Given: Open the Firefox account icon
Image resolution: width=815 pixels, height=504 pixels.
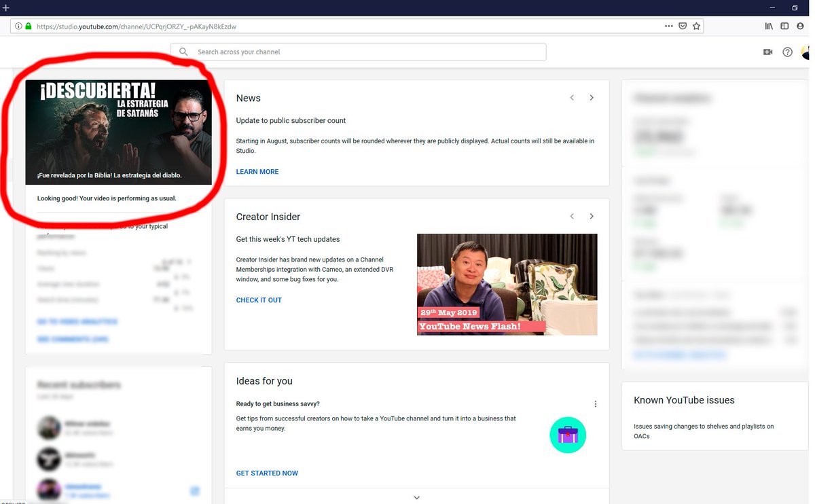Looking at the screenshot, I should point(800,26).
